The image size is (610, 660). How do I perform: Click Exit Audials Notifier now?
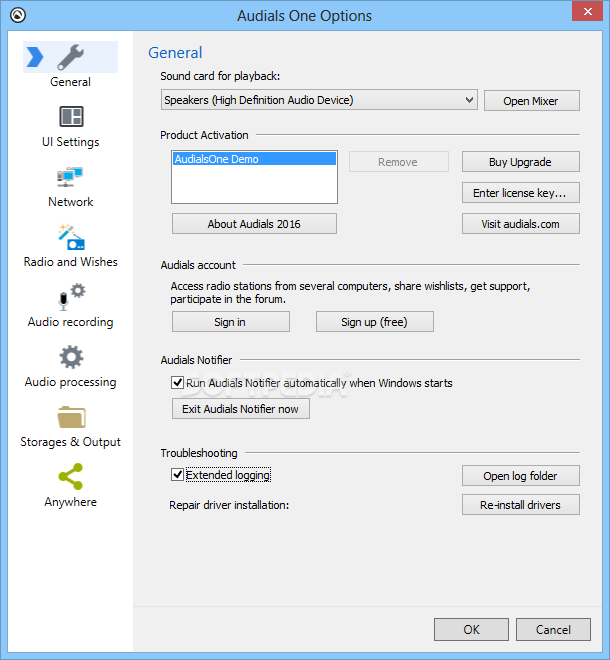tap(241, 409)
